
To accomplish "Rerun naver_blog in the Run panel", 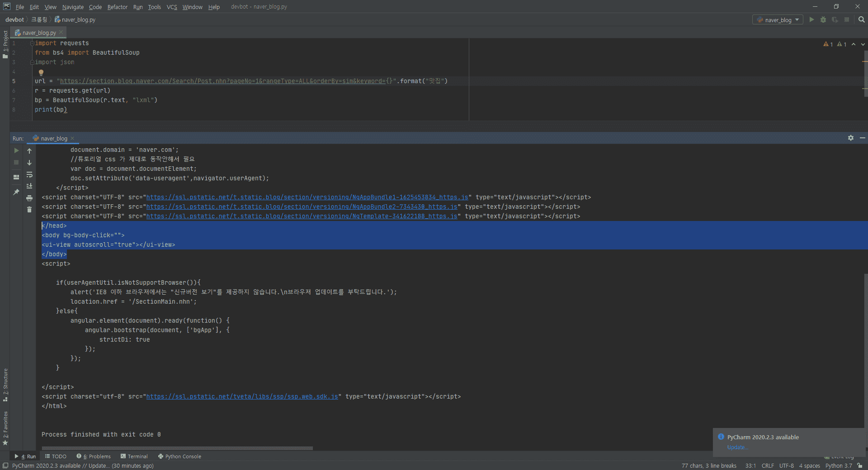I will pyautogui.click(x=16, y=150).
